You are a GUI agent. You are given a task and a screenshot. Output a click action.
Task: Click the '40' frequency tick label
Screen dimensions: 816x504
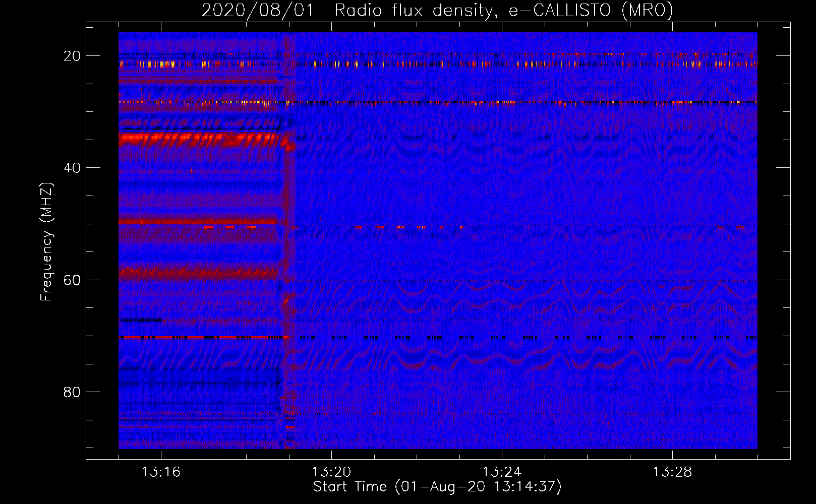(72, 168)
